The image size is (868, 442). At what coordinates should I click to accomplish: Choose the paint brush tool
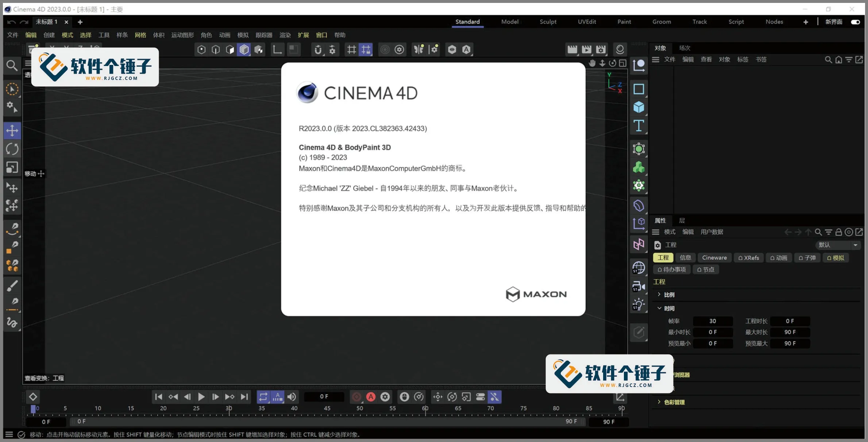click(x=12, y=286)
